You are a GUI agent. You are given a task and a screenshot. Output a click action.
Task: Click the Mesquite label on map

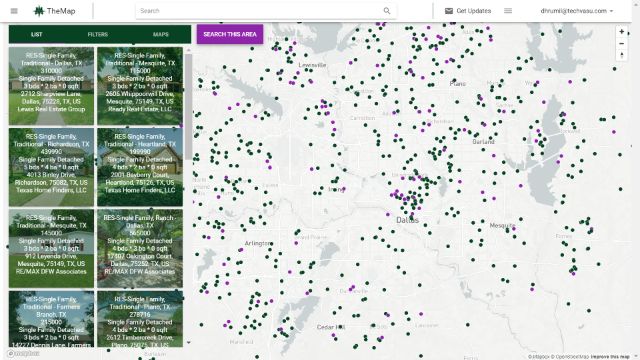coord(502,225)
